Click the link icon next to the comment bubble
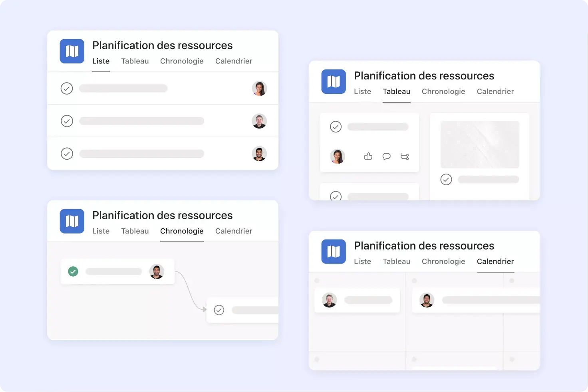 (x=405, y=156)
